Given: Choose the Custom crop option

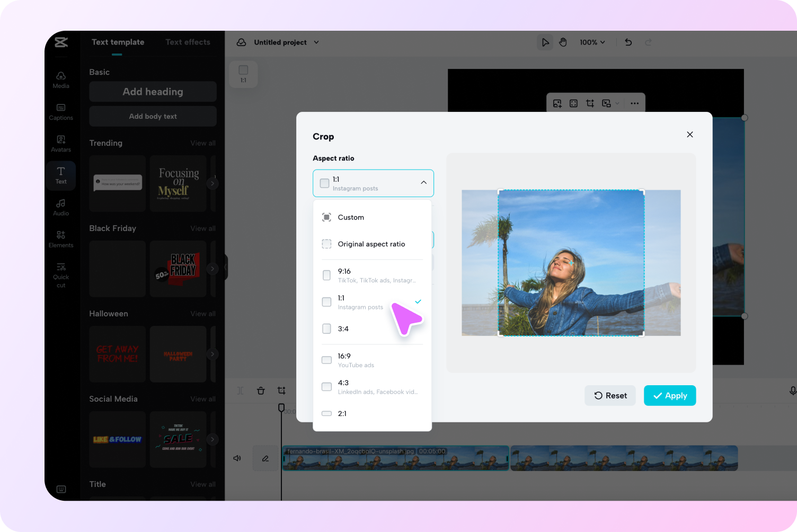Looking at the screenshot, I should [x=372, y=217].
